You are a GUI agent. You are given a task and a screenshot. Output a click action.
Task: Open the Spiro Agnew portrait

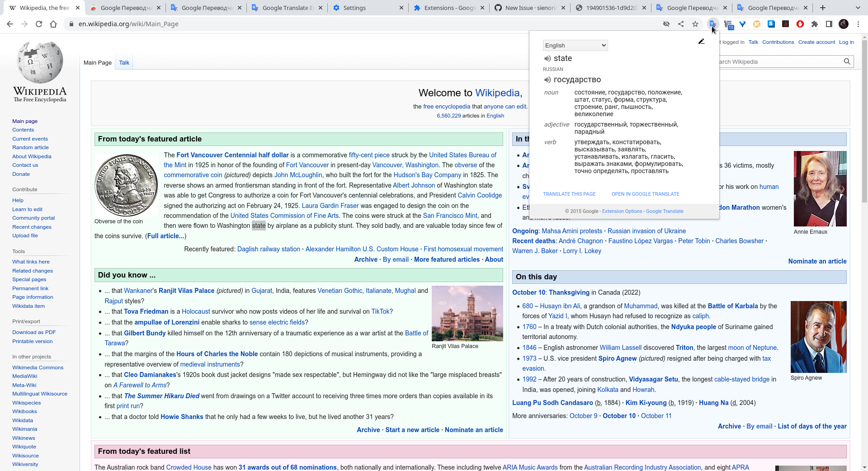point(818,337)
